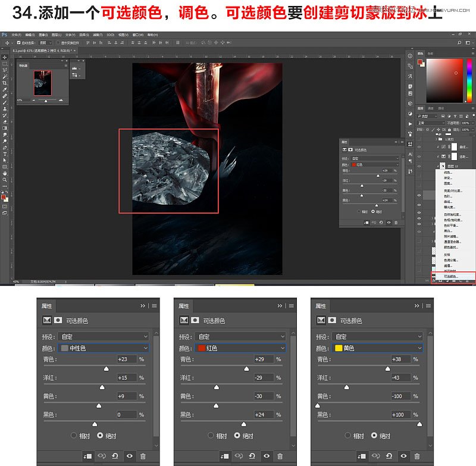Select the Magic Wand tool
476x466 pixels.
5,77
